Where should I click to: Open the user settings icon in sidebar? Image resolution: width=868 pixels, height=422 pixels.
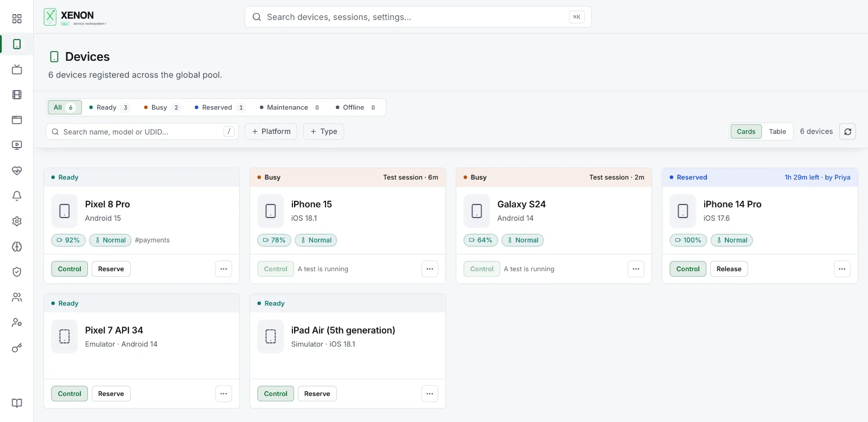click(x=17, y=323)
